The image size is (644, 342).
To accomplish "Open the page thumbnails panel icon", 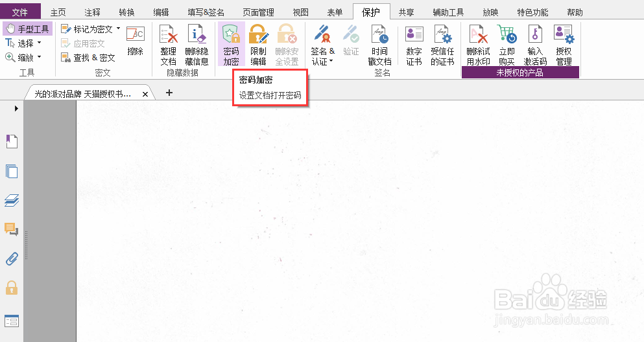I will click(12, 171).
